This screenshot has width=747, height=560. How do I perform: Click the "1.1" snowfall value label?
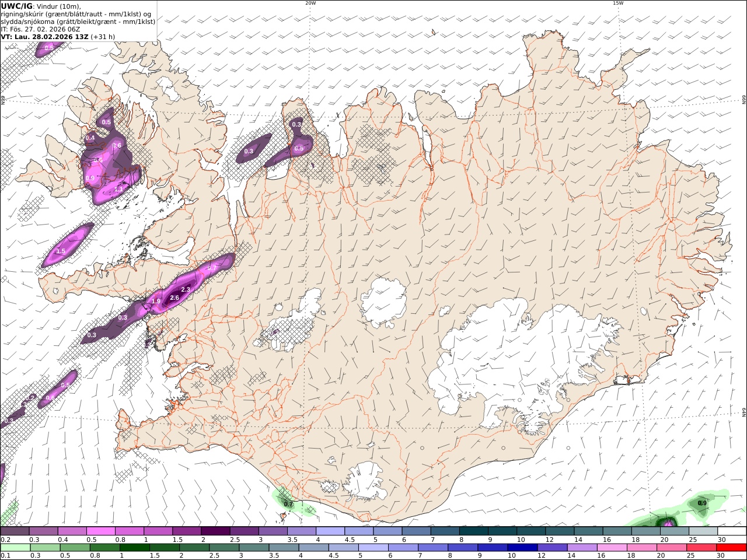(118, 189)
